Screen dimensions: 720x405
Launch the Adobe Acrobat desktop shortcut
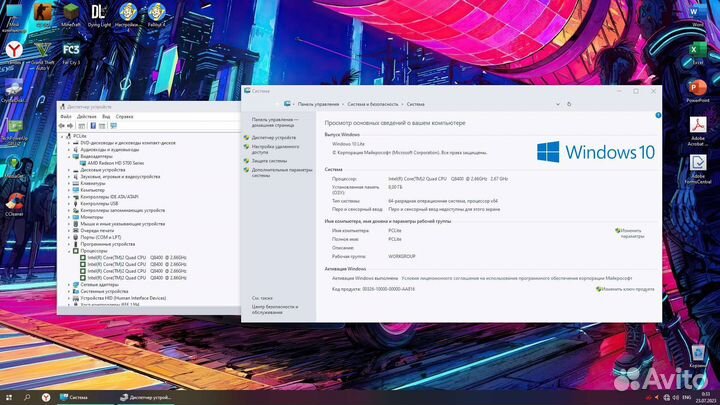[x=698, y=131]
